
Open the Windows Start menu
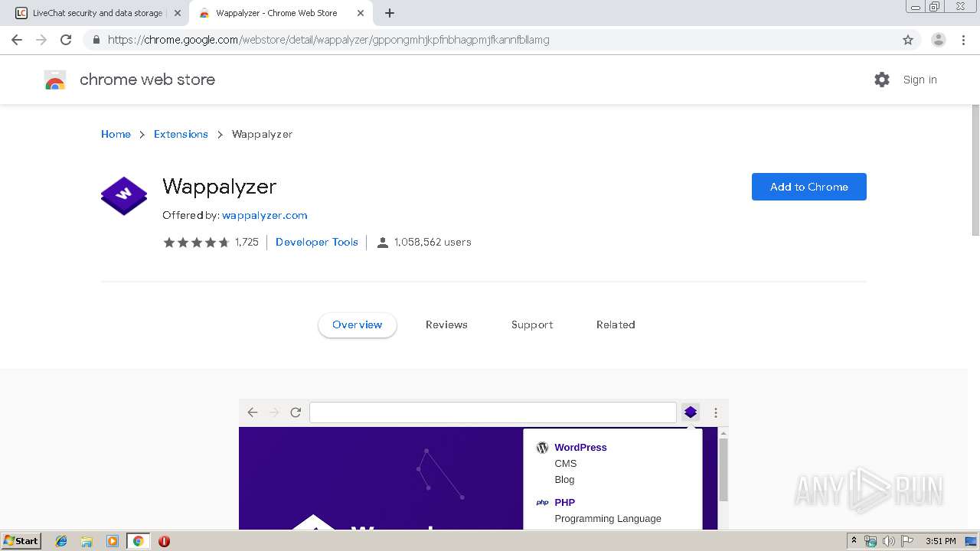click(x=21, y=541)
